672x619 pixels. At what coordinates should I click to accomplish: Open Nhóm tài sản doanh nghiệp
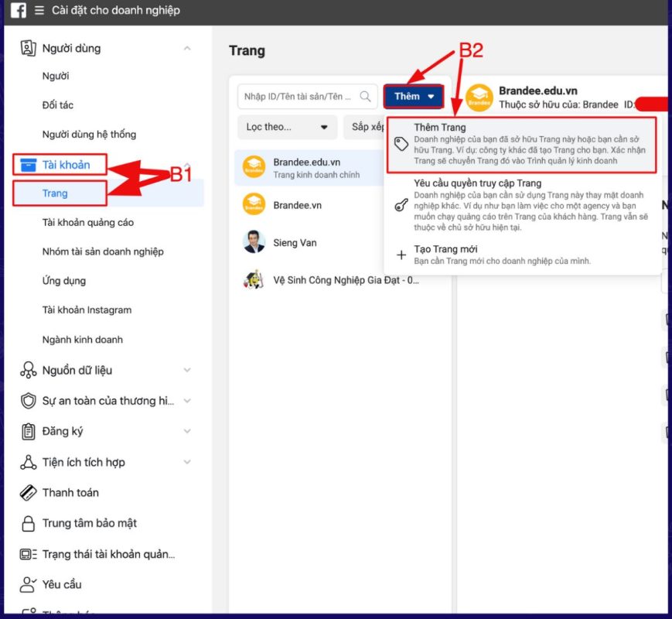(x=103, y=251)
